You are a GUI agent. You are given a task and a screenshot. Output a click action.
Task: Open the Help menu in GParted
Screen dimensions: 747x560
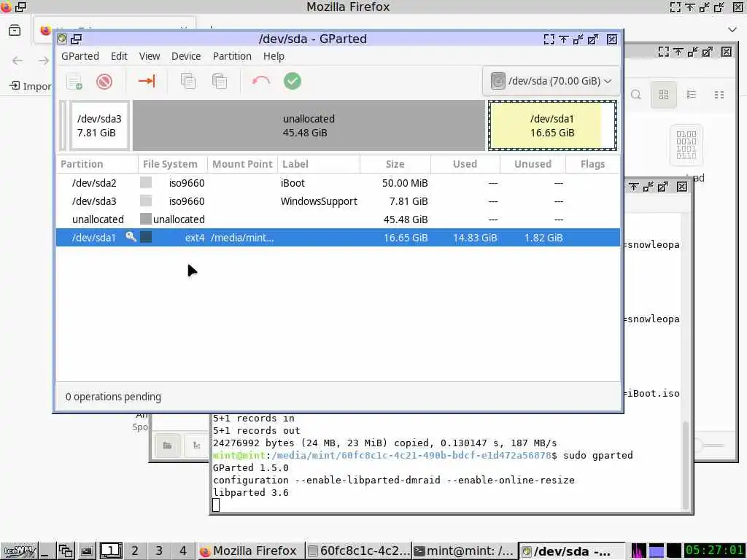[274, 56]
